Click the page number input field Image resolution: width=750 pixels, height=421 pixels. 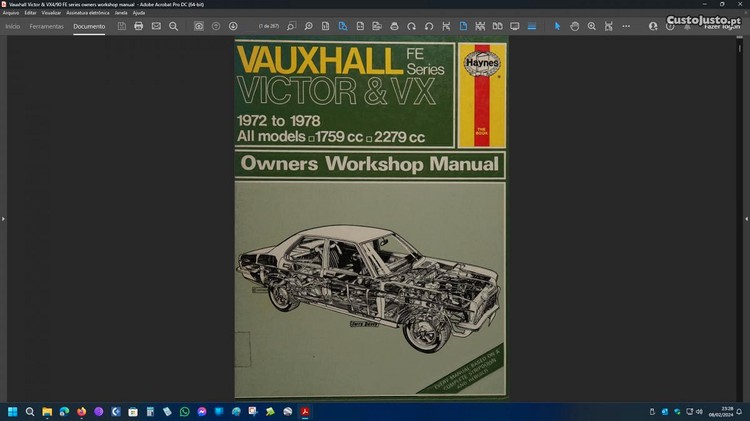(x=269, y=26)
